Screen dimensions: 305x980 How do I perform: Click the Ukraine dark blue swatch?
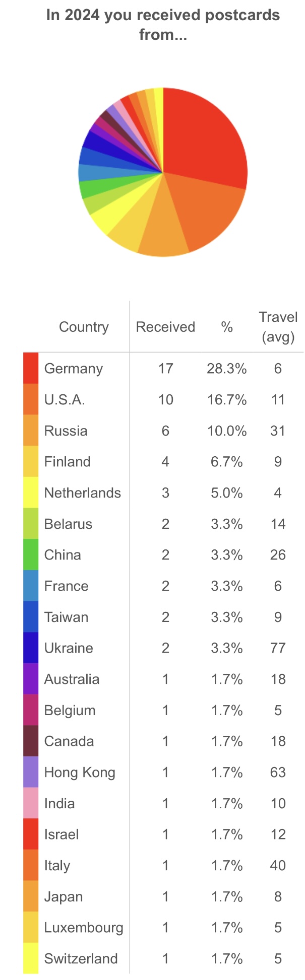click(31, 648)
